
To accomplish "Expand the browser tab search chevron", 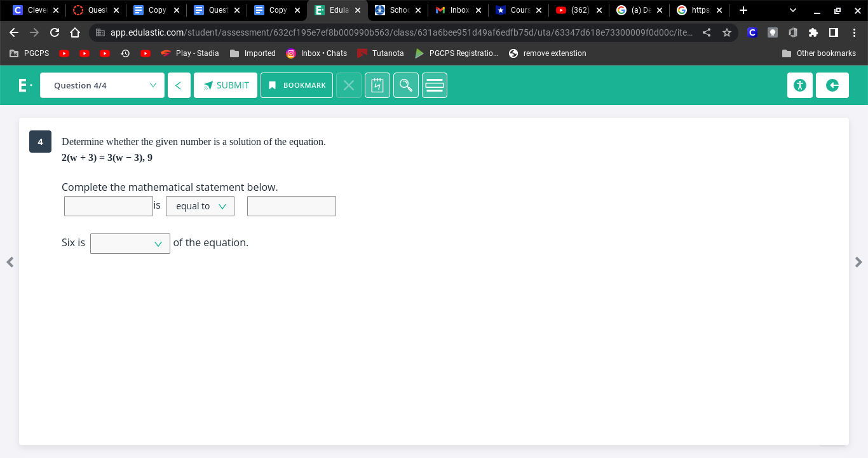I will tap(792, 10).
